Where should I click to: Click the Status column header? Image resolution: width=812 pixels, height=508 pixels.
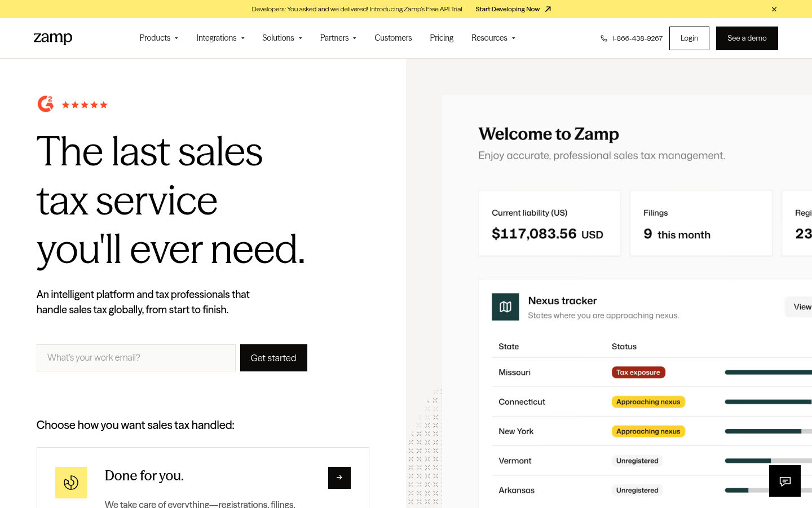(624, 347)
